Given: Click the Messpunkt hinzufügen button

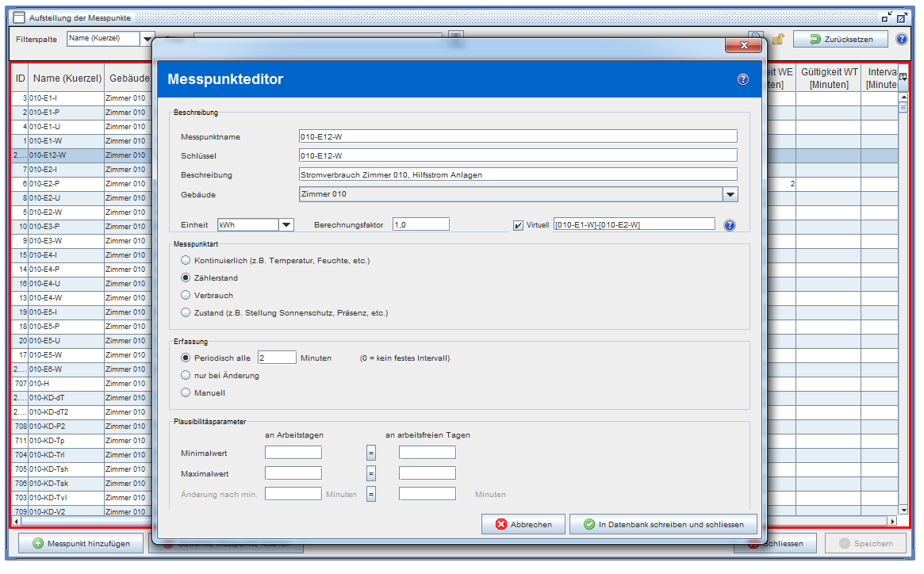Looking at the screenshot, I should 79,543.
